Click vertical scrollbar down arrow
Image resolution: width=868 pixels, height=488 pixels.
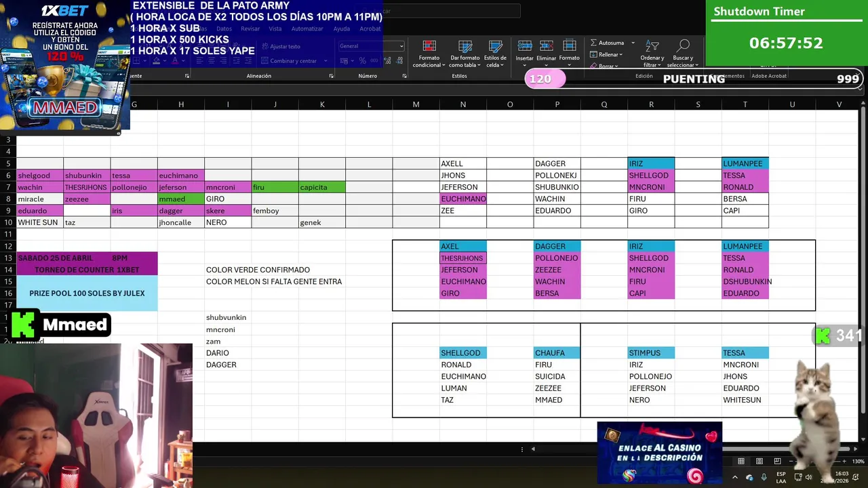(x=863, y=439)
